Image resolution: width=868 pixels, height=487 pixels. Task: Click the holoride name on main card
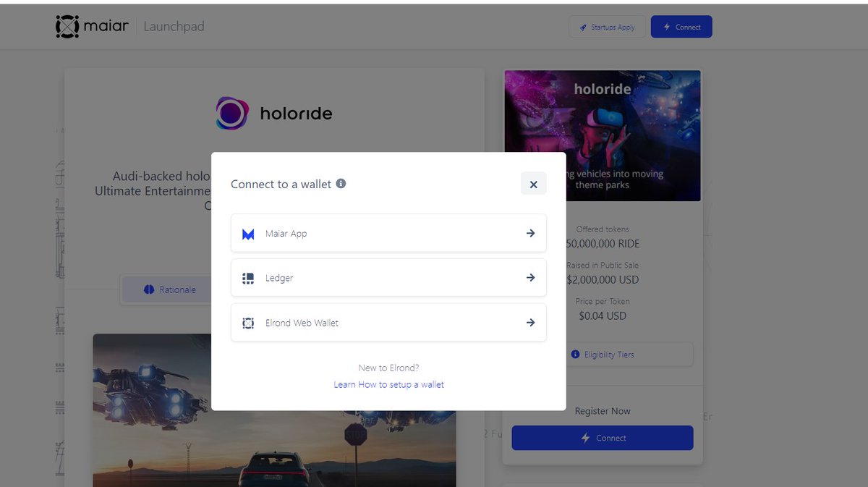coord(296,114)
